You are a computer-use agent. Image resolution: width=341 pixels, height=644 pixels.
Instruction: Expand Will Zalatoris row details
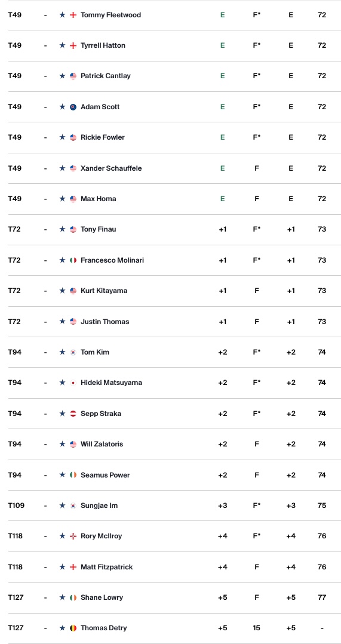click(x=171, y=445)
